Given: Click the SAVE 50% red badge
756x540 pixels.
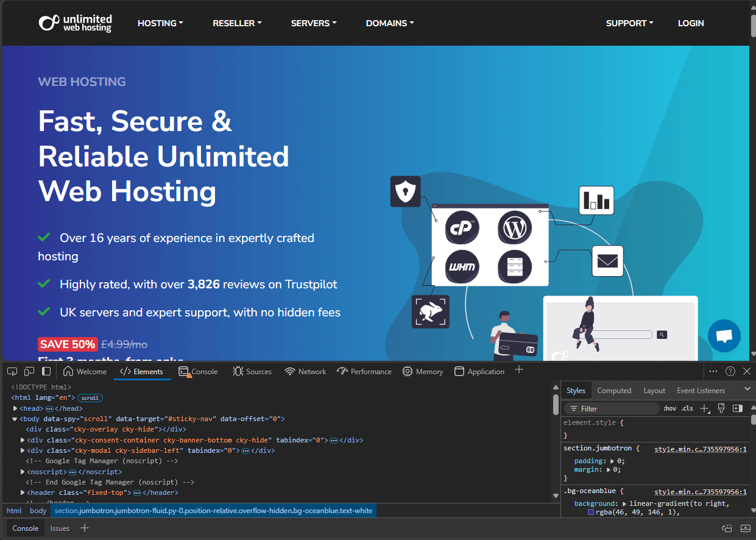Looking at the screenshot, I should [x=68, y=344].
